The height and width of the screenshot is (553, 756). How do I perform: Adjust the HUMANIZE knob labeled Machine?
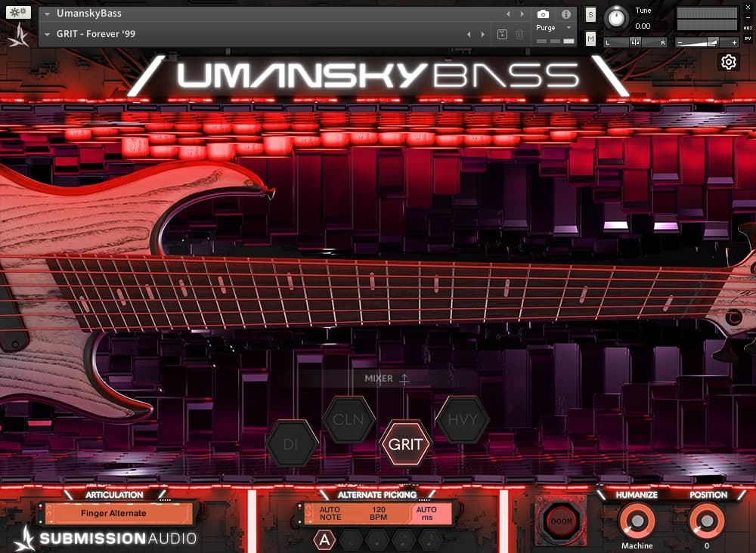(637, 522)
